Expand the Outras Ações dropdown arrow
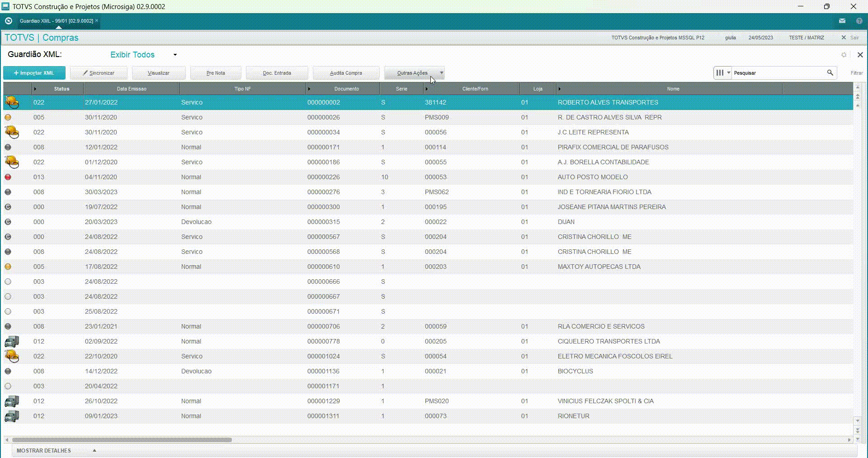 [442, 73]
